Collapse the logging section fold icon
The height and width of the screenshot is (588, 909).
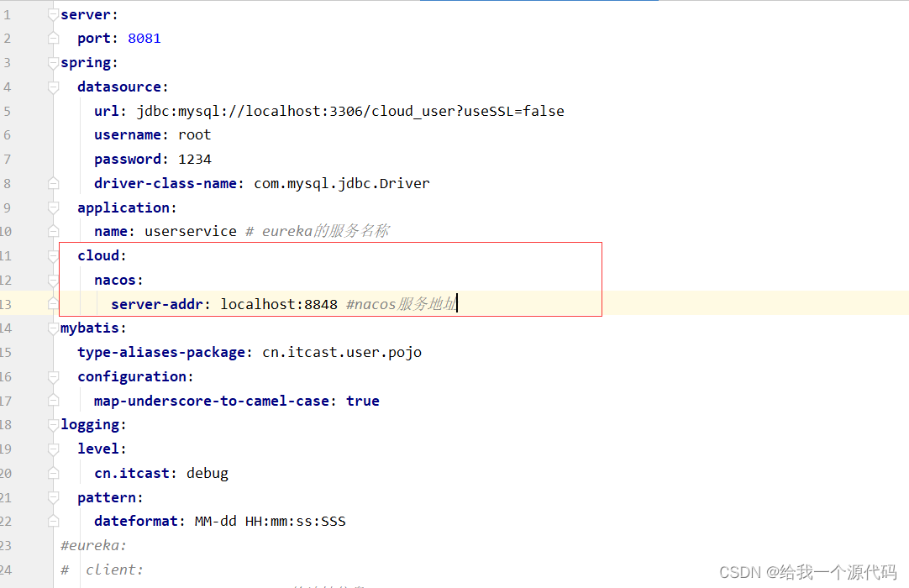53,424
